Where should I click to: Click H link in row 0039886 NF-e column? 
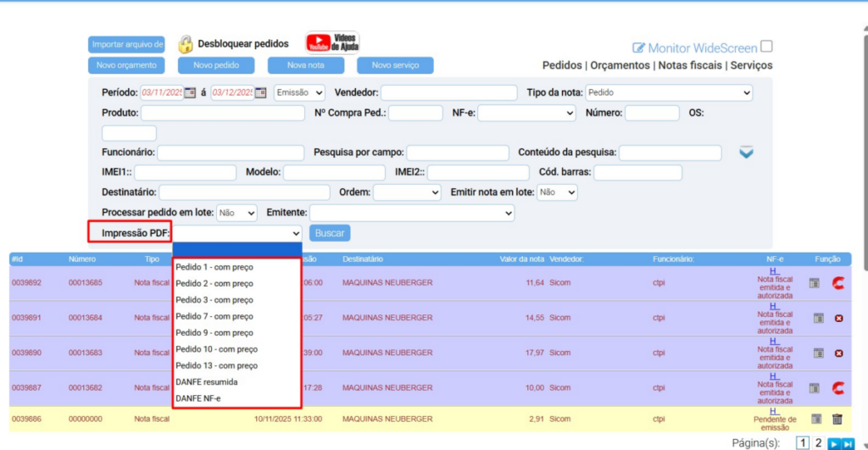(x=775, y=411)
